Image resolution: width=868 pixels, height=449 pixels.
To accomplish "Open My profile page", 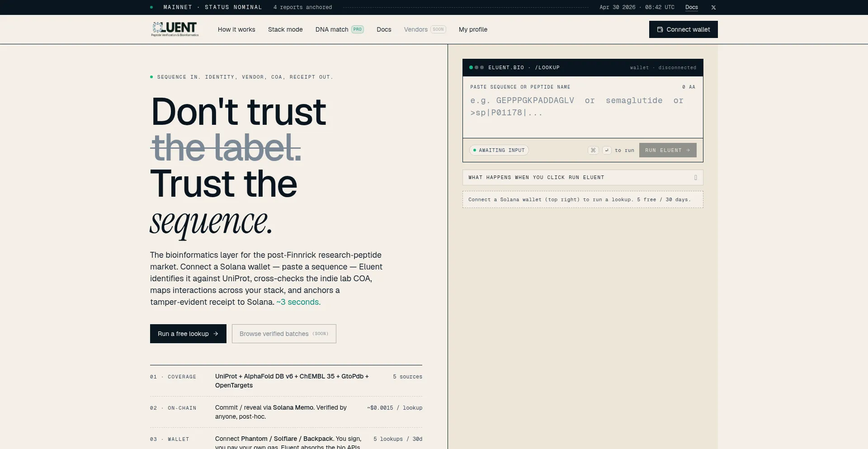I will tap(473, 29).
